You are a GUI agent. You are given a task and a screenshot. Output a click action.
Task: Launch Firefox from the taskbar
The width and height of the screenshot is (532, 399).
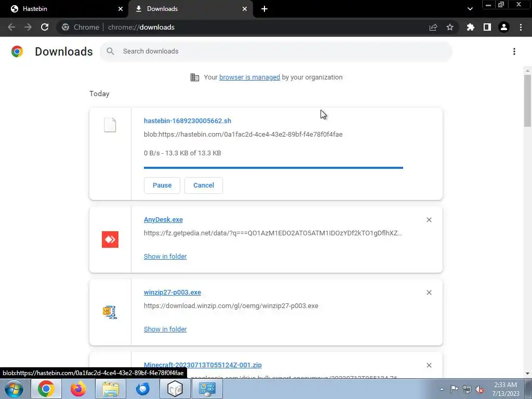(x=78, y=389)
